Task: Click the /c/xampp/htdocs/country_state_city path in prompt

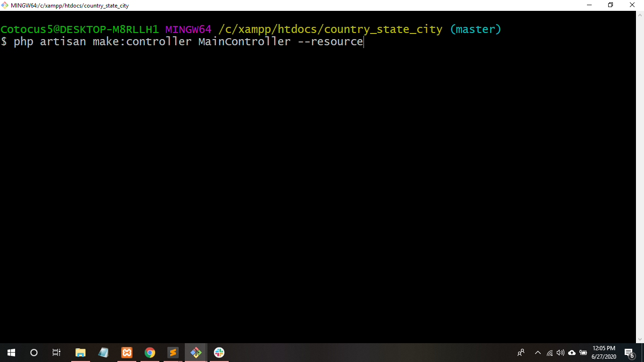Action: (x=330, y=29)
